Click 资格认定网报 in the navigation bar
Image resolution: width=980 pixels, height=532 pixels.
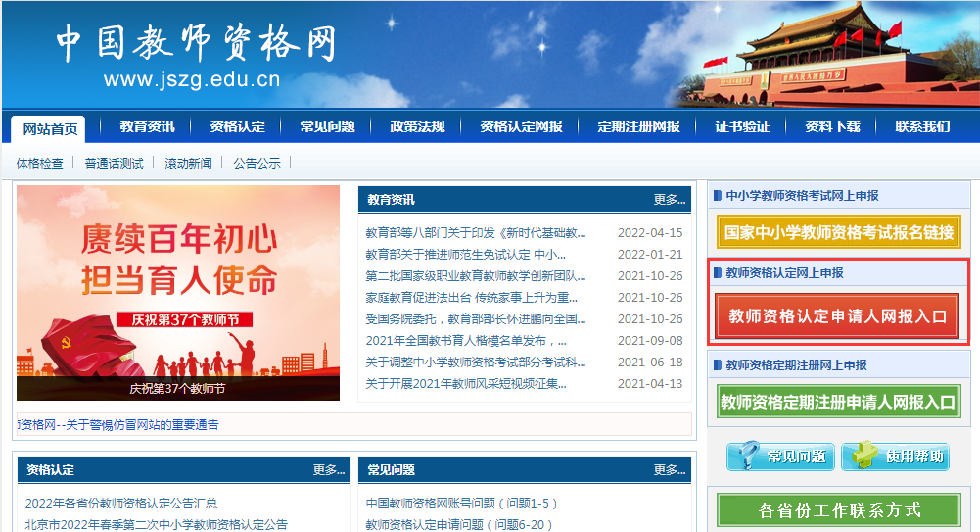[521, 127]
